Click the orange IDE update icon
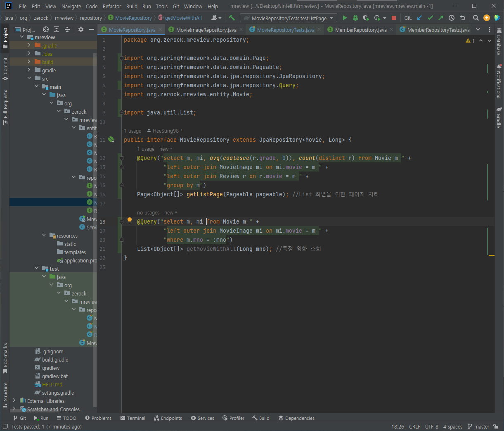The width and height of the screenshot is (504, 431). click(487, 18)
